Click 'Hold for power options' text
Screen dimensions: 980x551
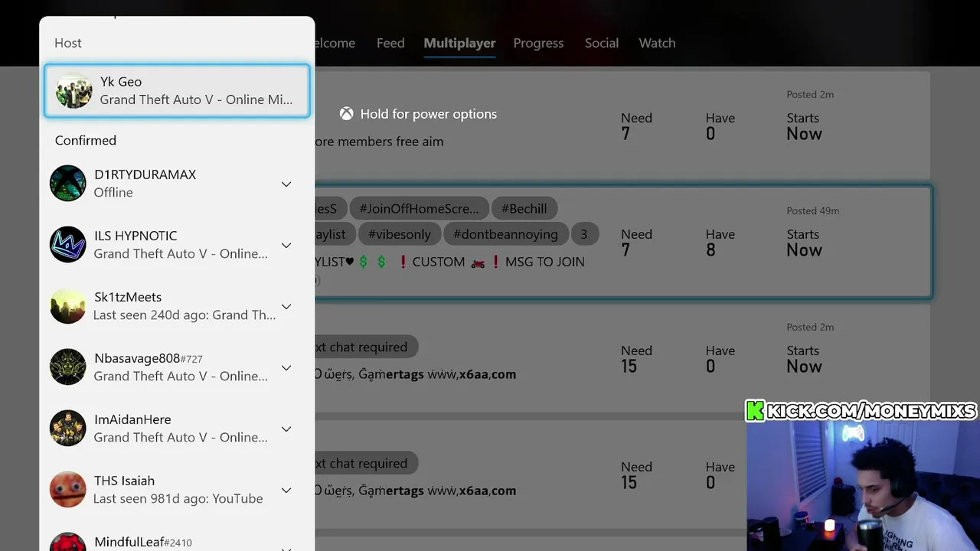pyautogui.click(x=428, y=114)
